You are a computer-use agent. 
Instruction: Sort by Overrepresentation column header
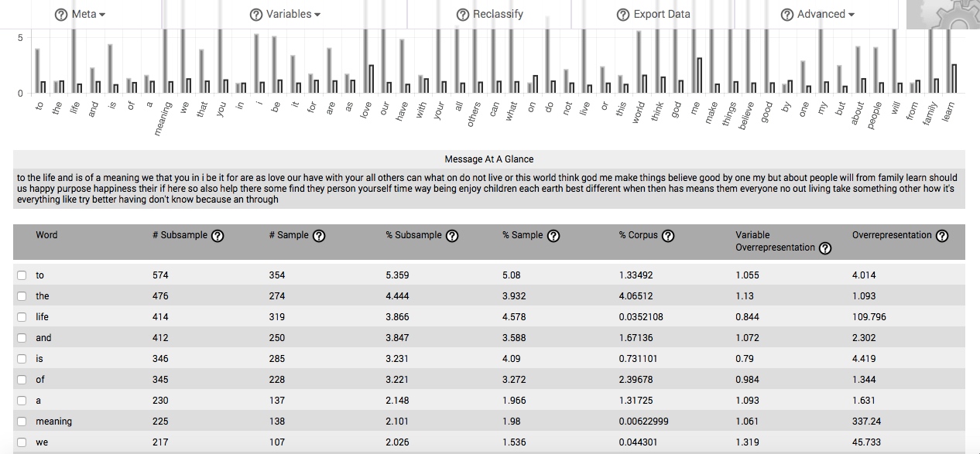(892, 235)
